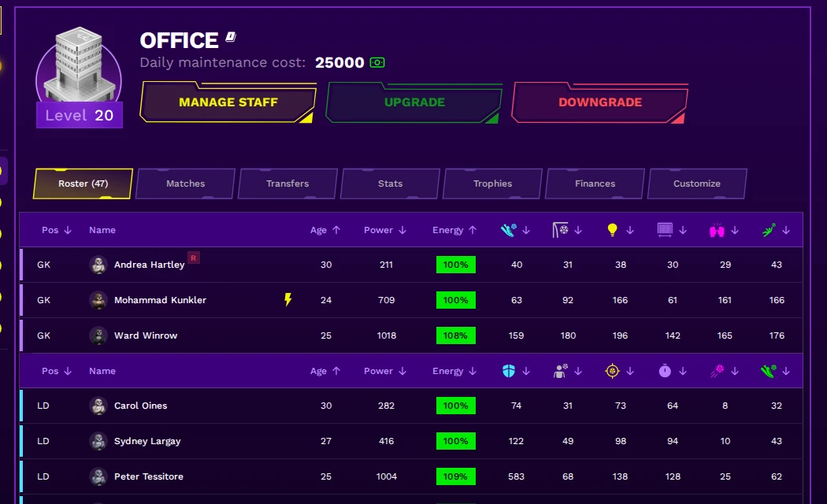827x504 pixels.
Task: Sort goalkeepers by the pink gloves icon column
Action: (724, 230)
